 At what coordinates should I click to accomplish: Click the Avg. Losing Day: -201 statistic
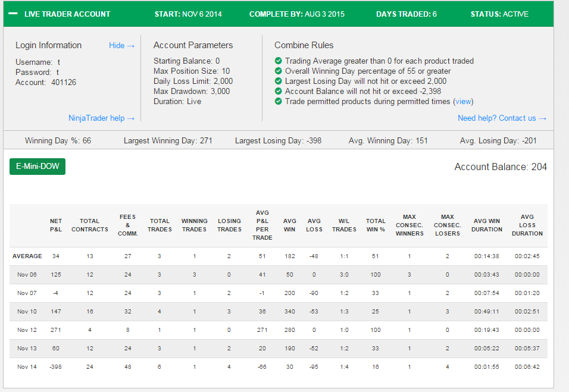(x=498, y=141)
